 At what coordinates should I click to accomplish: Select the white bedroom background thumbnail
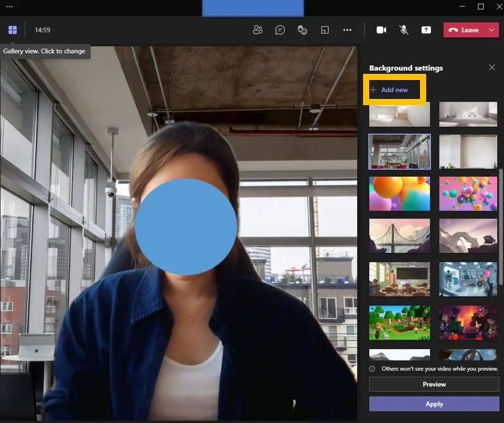point(468,115)
